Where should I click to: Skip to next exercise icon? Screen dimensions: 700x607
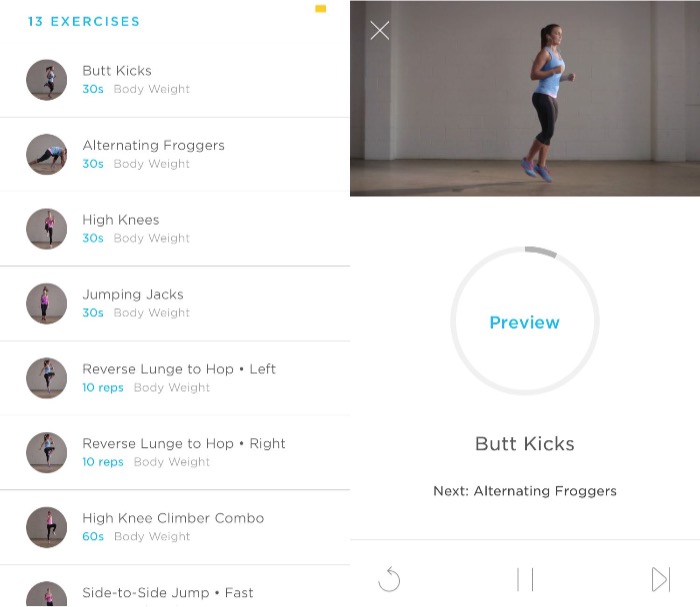(661, 579)
